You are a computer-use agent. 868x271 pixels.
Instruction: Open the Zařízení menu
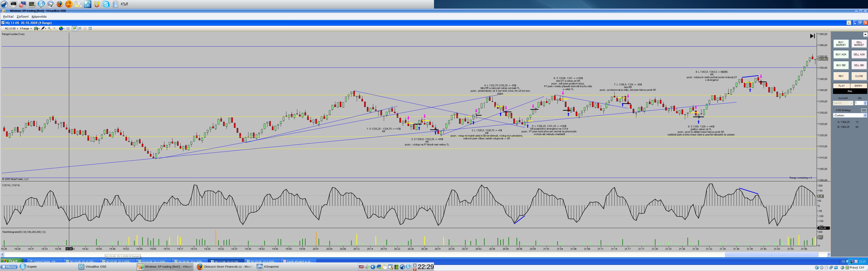click(23, 16)
